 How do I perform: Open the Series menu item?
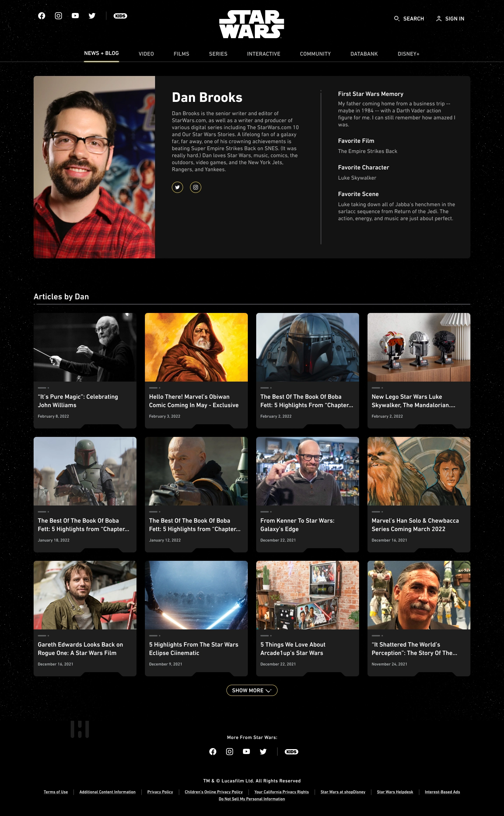[218, 54]
